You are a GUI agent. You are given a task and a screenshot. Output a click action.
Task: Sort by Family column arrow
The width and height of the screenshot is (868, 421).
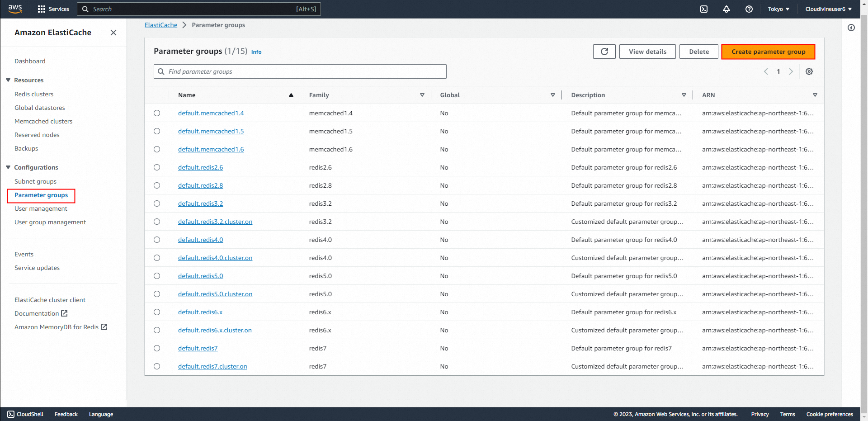click(422, 95)
